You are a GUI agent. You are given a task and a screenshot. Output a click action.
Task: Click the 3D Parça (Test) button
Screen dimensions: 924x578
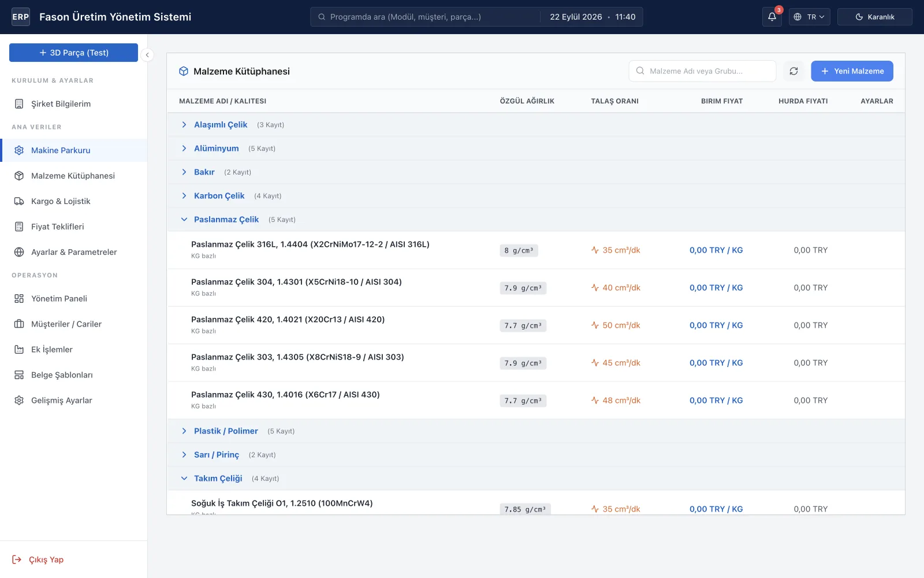pos(73,53)
